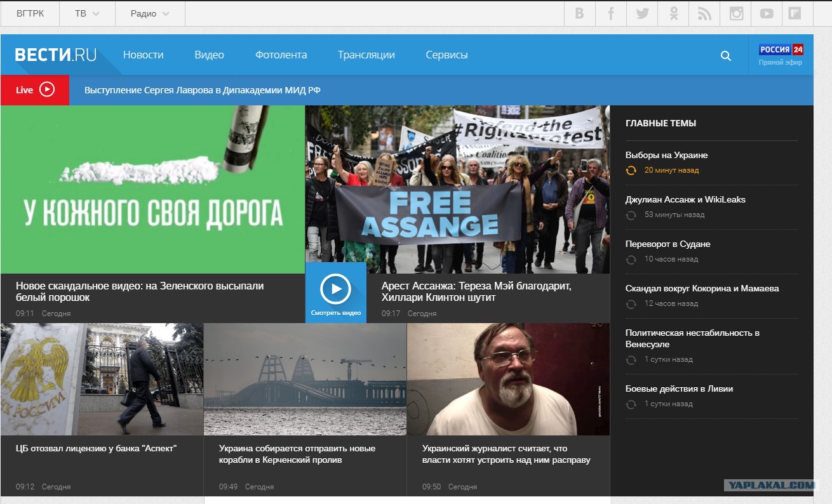Click the bearded journalist photo
This screenshot has height=504, width=832.
pyautogui.click(x=508, y=379)
